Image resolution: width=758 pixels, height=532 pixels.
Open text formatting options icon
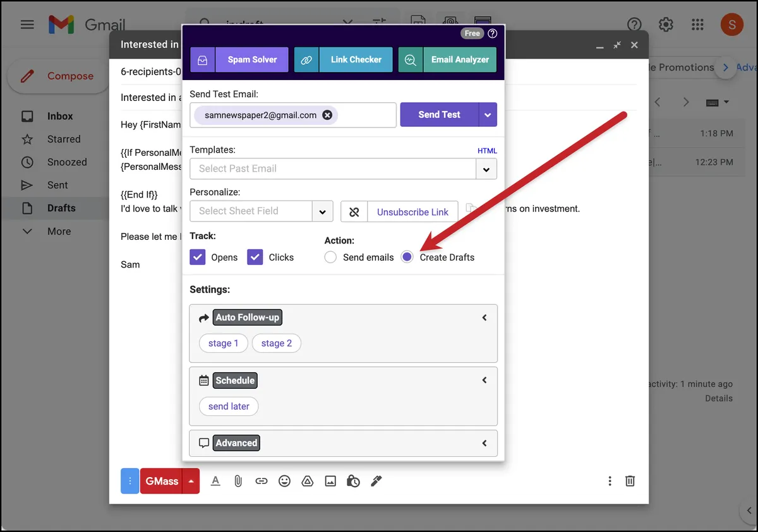[215, 481]
